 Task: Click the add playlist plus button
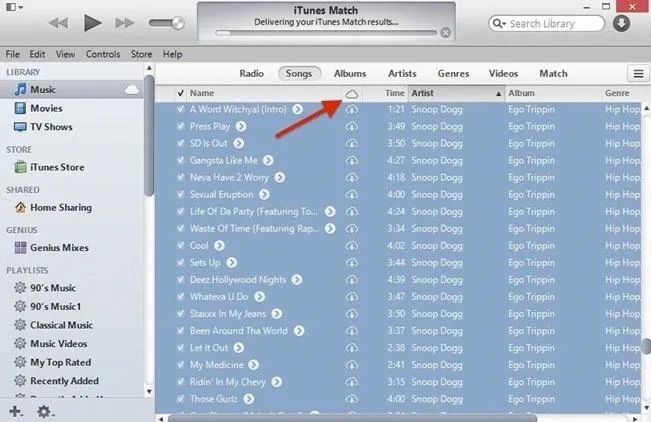point(16,412)
